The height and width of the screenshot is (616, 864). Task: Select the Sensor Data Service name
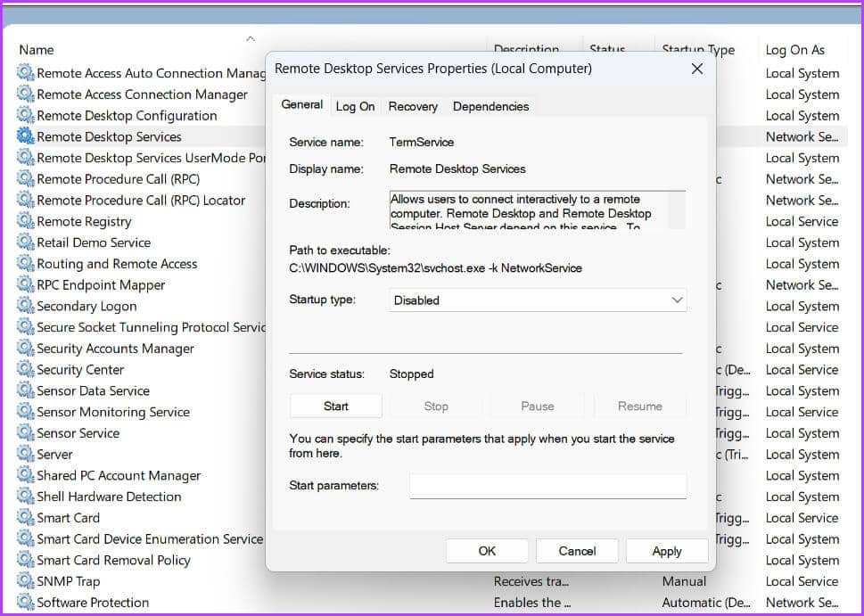point(93,390)
